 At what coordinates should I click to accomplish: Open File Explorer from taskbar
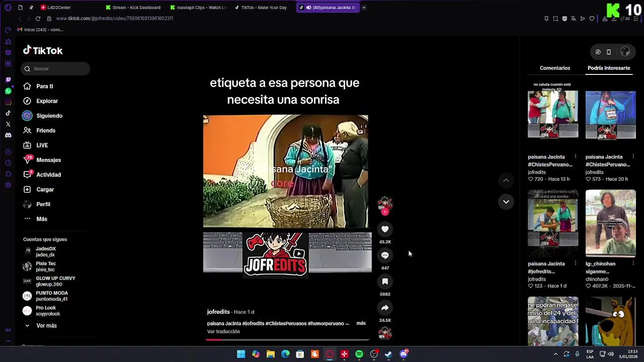point(271,354)
